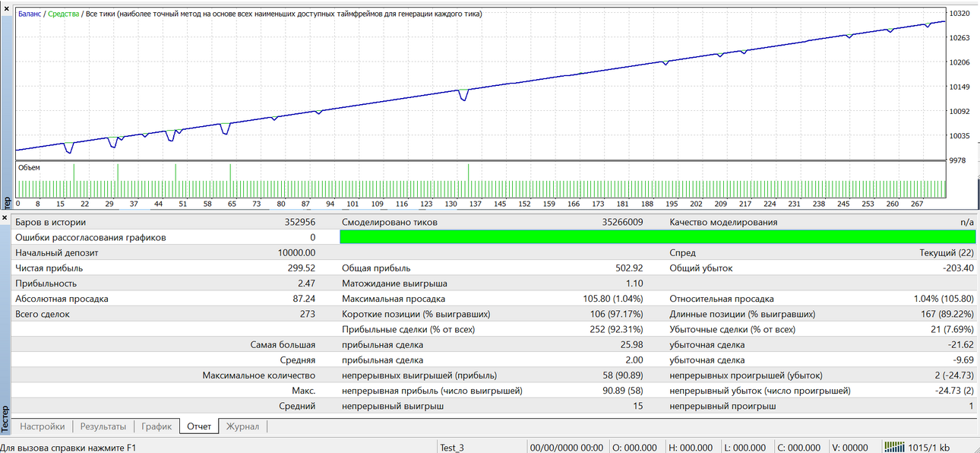Open the Результаты tab
Viewport: 980px width, 453px height.
[x=103, y=426]
